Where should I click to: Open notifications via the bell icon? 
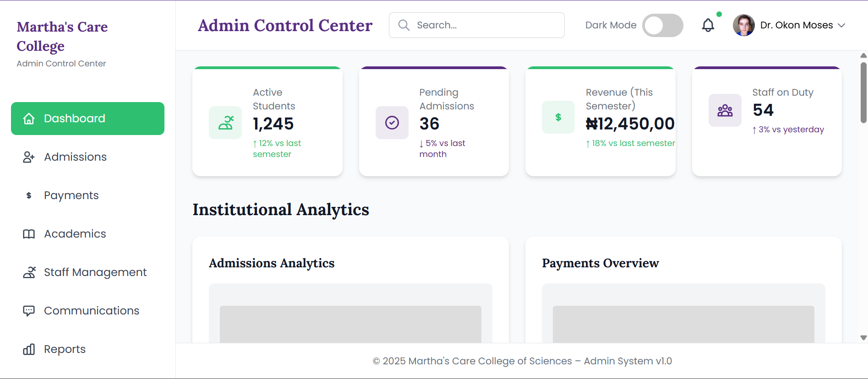click(708, 26)
